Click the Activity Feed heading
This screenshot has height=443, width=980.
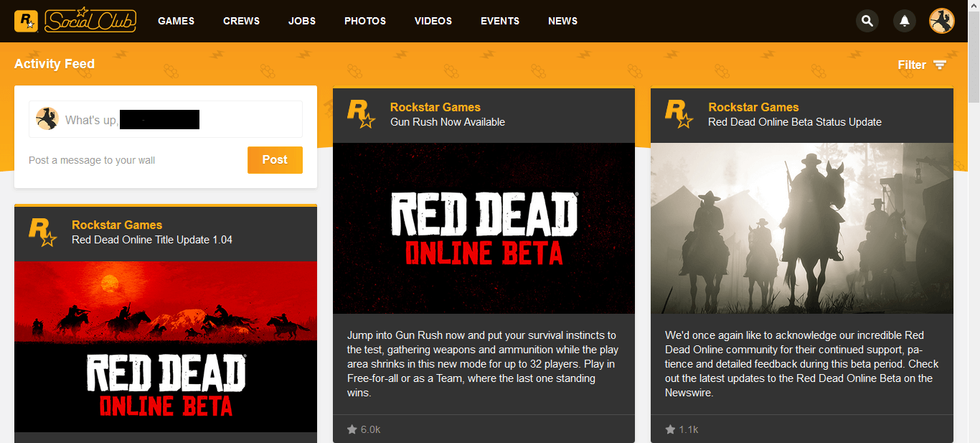(55, 64)
